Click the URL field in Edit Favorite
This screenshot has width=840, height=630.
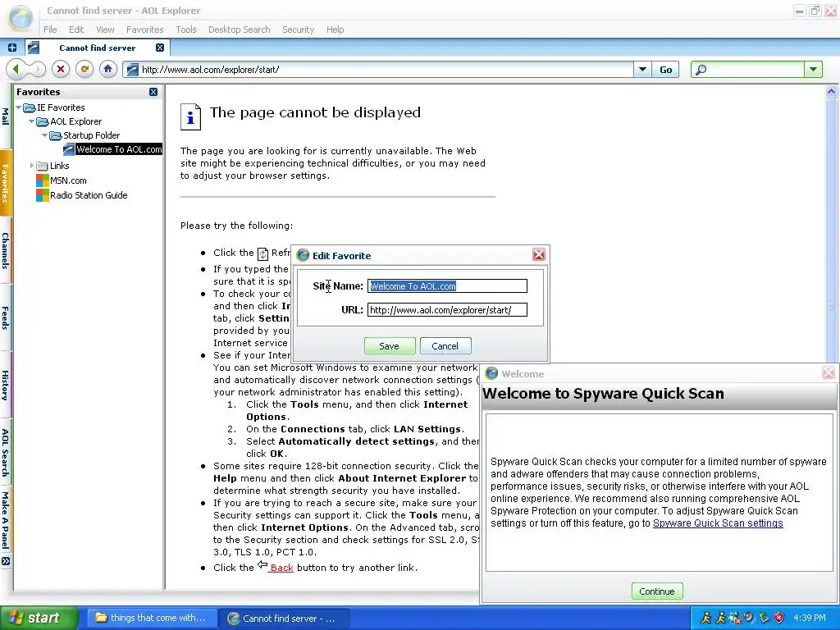pyautogui.click(x=447, y=309)
